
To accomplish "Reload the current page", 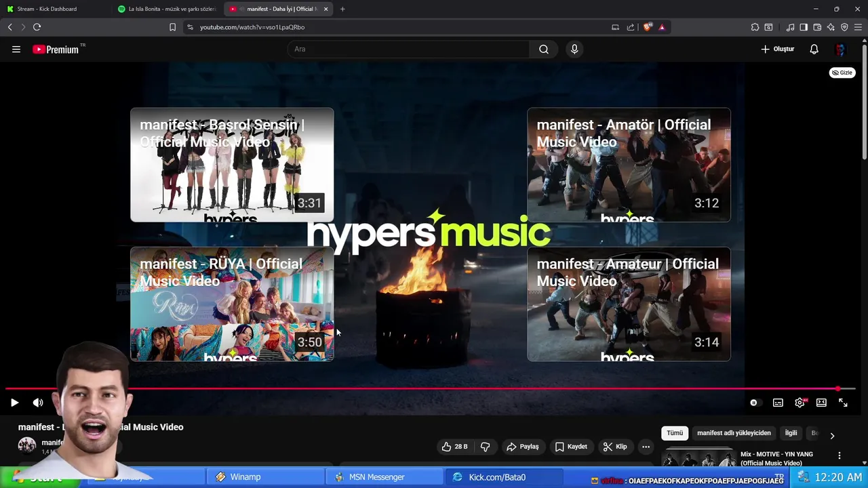I will pyautogui.click(x=37, y=27).
